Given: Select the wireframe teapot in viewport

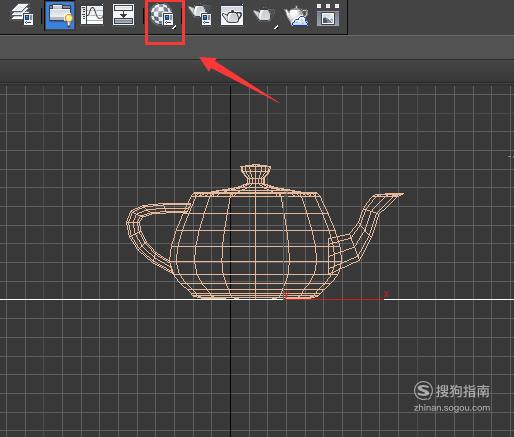Looking at the screenshot, I should pyautogui.click(x=257, y=233).
